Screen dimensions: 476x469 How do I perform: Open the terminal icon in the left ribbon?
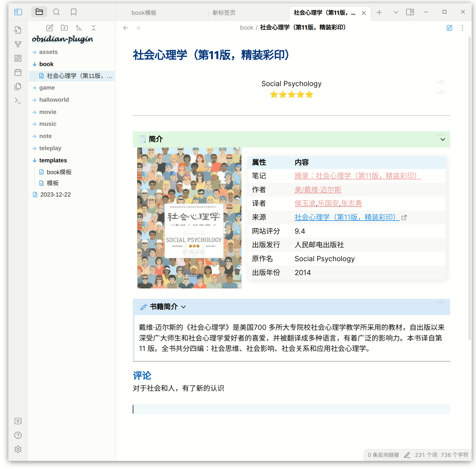[18, 100]
